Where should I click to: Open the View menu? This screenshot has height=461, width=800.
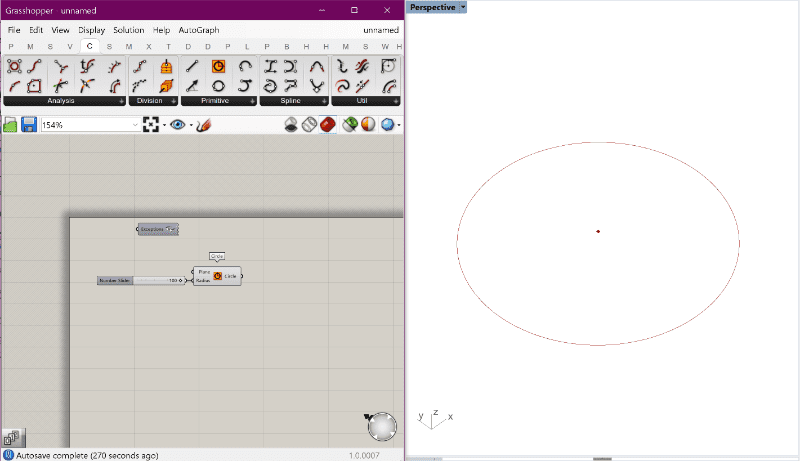pos(60,30)
